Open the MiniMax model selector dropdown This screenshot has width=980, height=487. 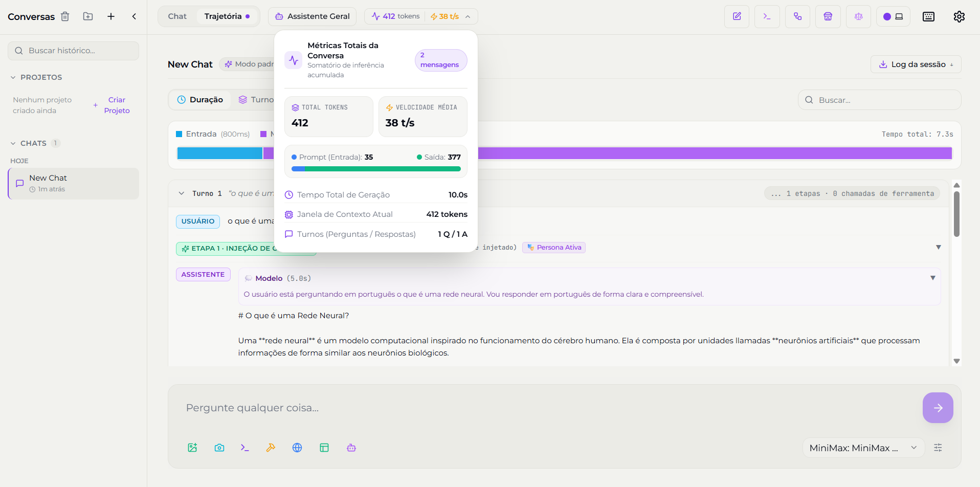(863, 448)
